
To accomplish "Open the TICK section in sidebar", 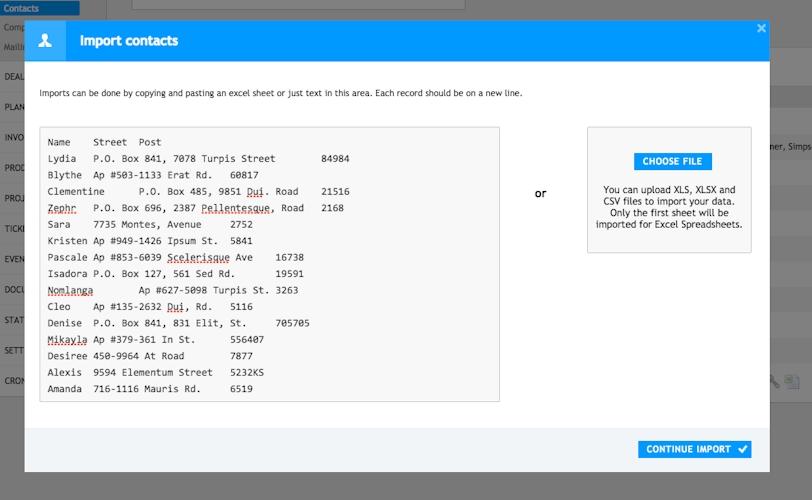I will click(13, 228).
